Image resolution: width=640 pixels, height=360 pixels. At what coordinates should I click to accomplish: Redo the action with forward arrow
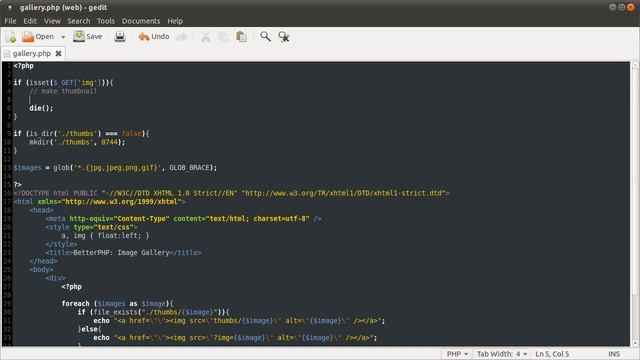182,37
